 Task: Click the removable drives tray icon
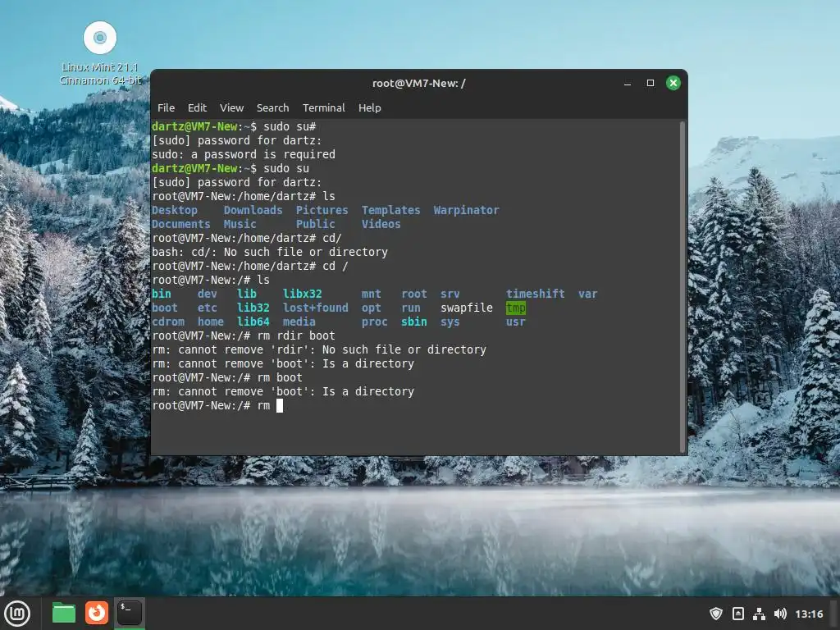click(x=737, y=614)
